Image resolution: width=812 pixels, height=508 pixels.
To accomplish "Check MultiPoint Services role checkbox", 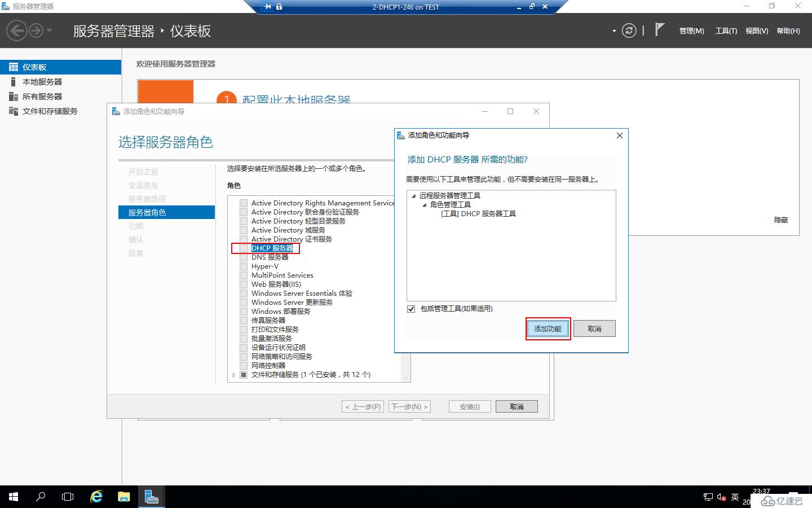I will click(244, 275).
